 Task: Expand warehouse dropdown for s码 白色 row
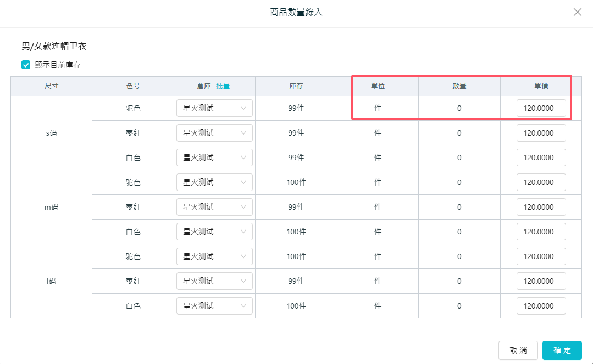[x=214, y=158]
